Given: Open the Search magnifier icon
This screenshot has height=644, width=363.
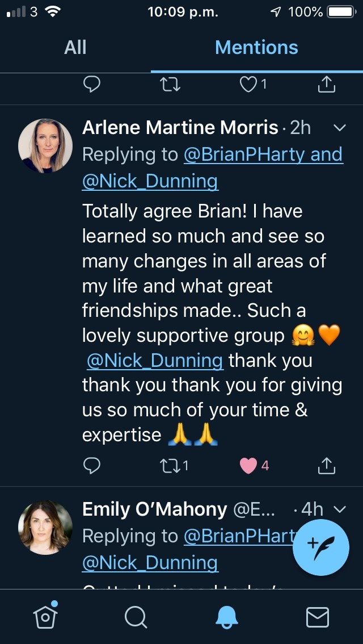Looking at the screenshot, I should pyautogui.click(x=136, y=617).
